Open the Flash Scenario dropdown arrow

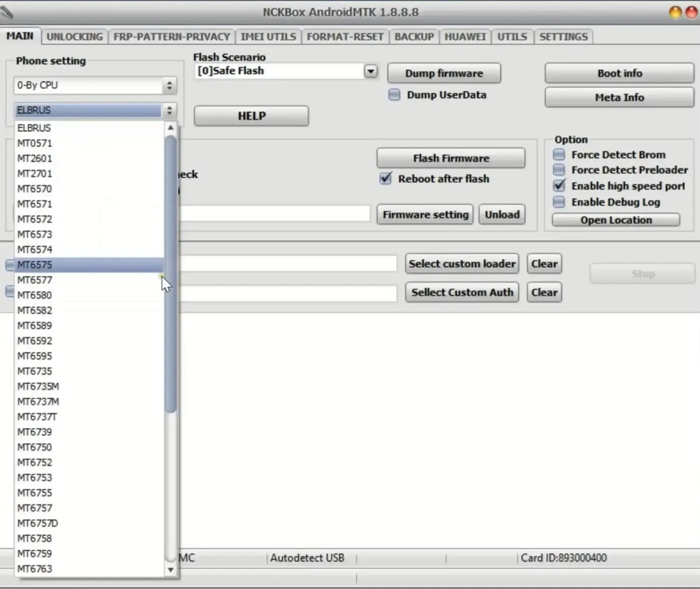click(x=370, y=71)
